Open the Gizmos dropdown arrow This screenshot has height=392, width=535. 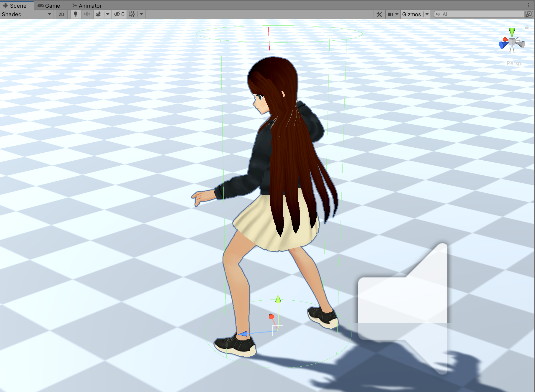point(427,14)
